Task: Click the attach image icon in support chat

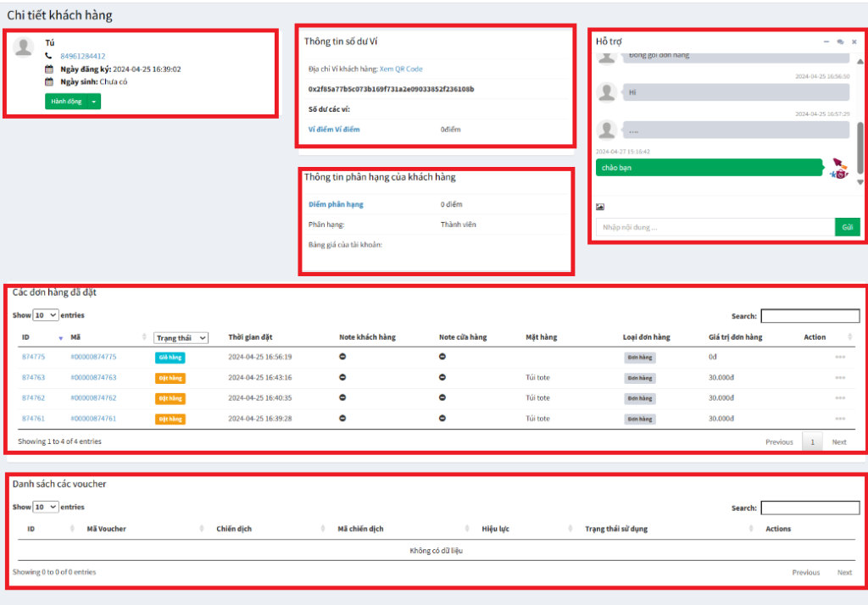Action: 600,207
